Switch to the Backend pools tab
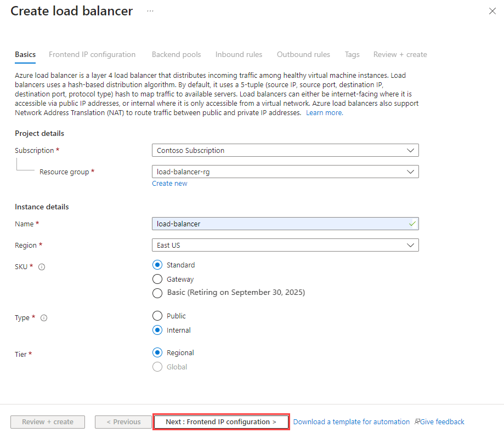 (x=176, y=54)
